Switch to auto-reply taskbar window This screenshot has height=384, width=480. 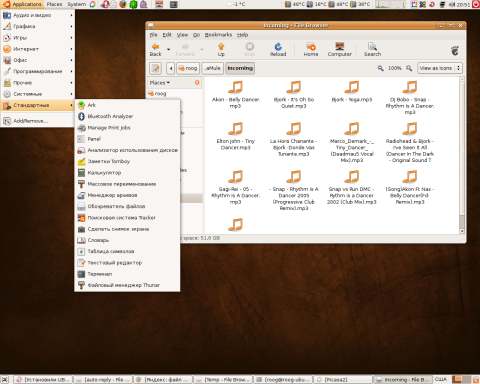(x=103, y=380)
